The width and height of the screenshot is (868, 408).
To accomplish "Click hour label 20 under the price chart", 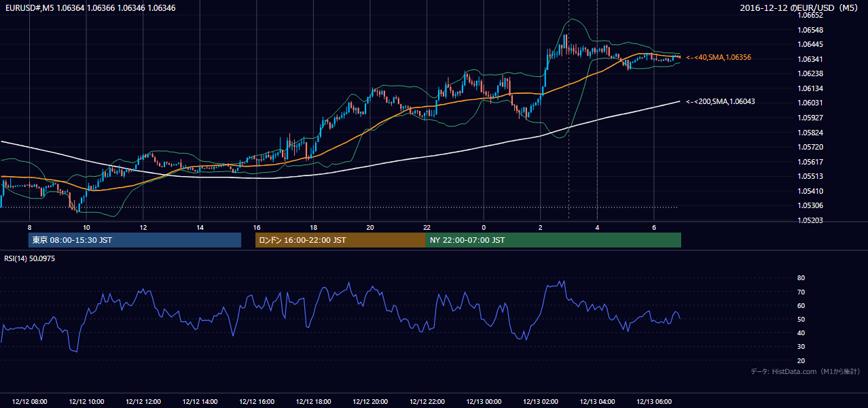I will click(x=370, y=227).
